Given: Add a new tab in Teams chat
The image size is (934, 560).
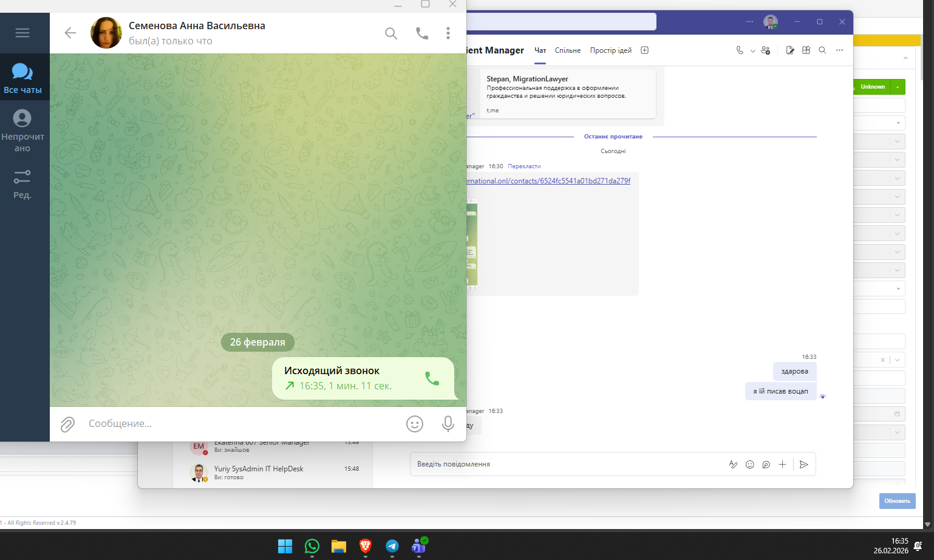Looking at the screenshot, I should click(645, 50).
